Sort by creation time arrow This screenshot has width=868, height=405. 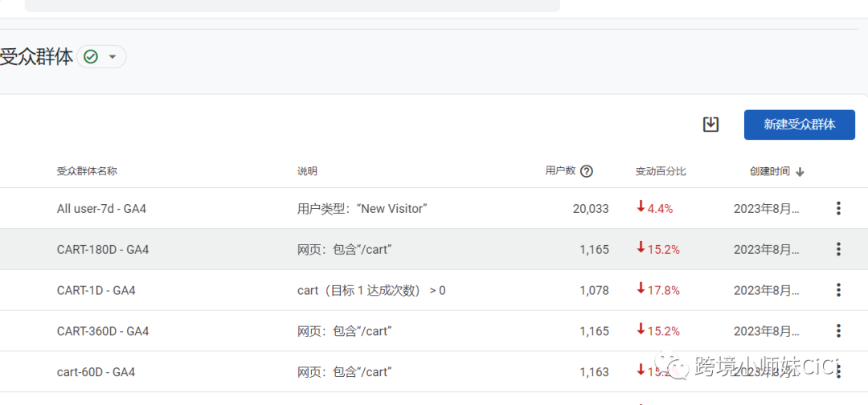coord(800,172)
